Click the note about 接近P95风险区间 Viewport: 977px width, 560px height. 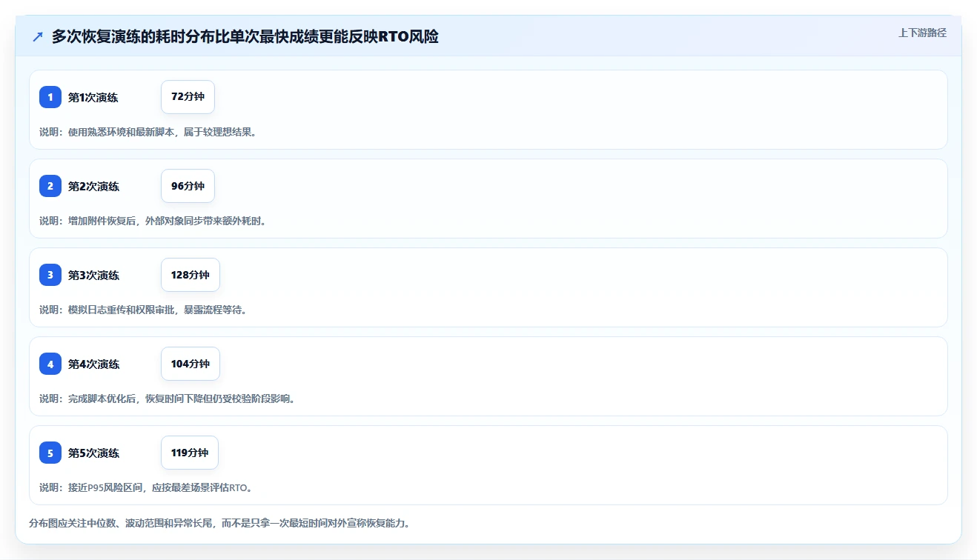147,487
